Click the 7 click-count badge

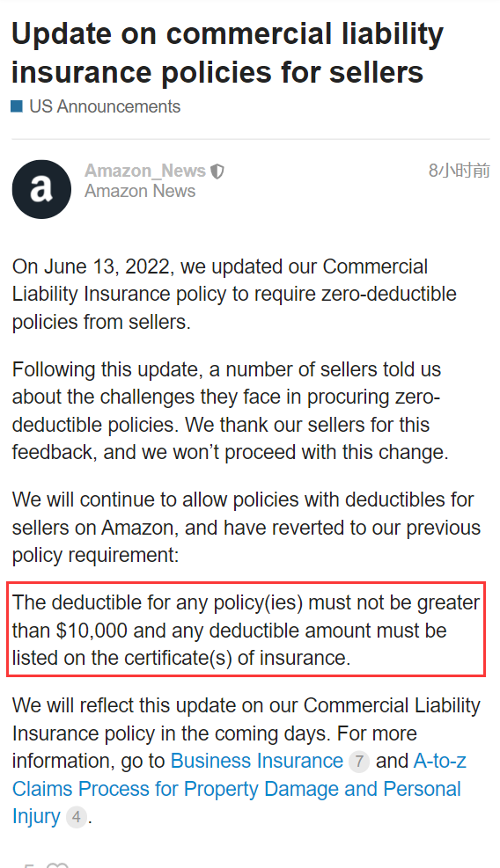click(x=358, y=762)
